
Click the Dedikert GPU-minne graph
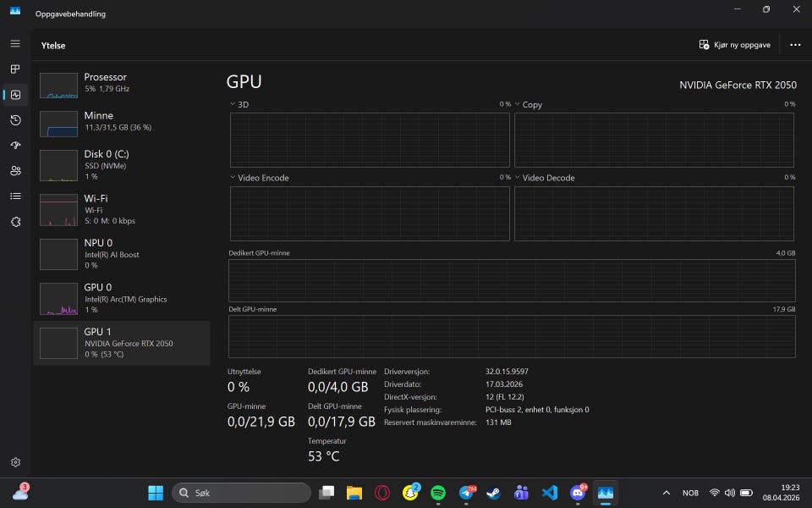512,280
